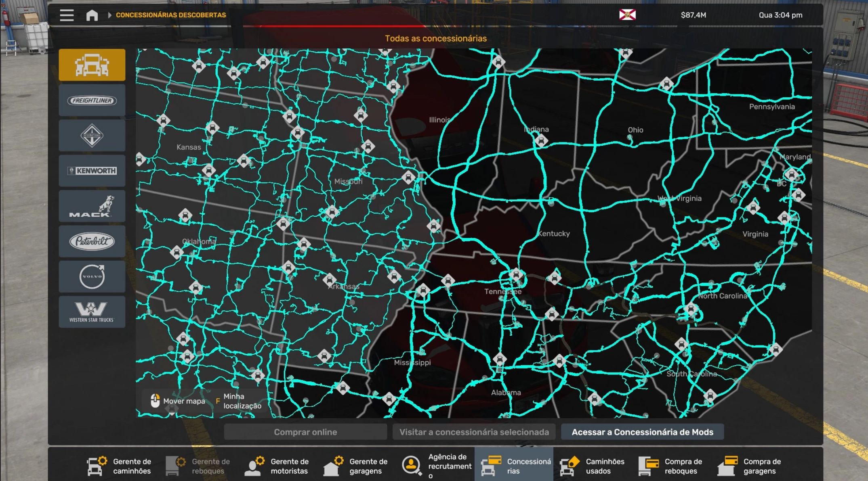Click the home icon in breadcrumb
This screenshot has width=868, height=481.
[92, 15]
